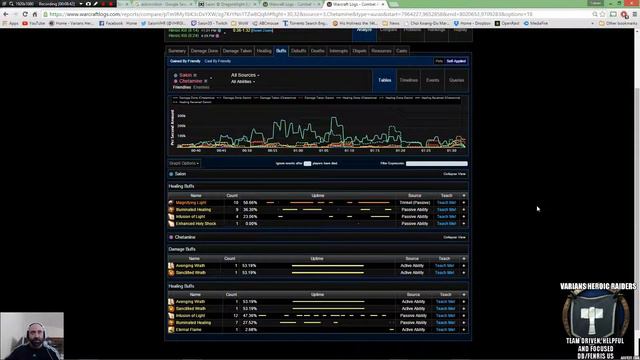Open the Saion05 Twitch bookmark

click(209, 23)
